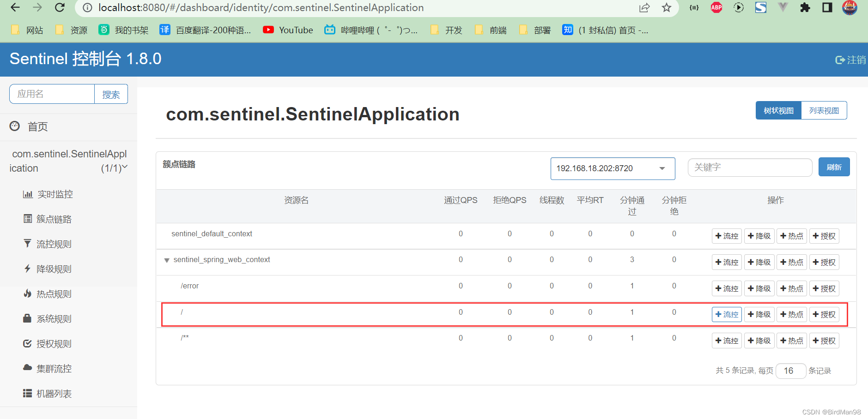Open 簇点链路 in the sidebar
Image resolution: width=868 pixels, height=419 pixels.
(x=48, y=219)
